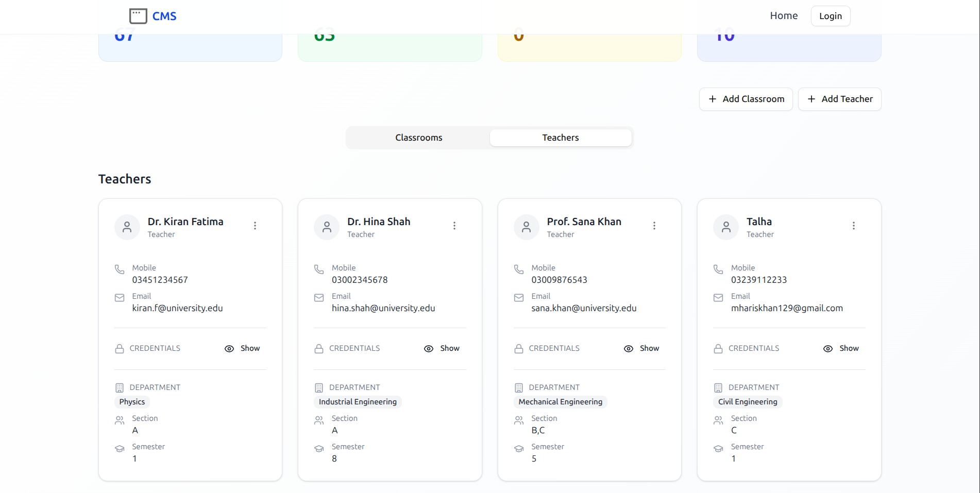Image resolution: width=980 pixels, height=493 pixels.
Task: Click lock icon beside Talha's credentials
Action: (718, 349)
